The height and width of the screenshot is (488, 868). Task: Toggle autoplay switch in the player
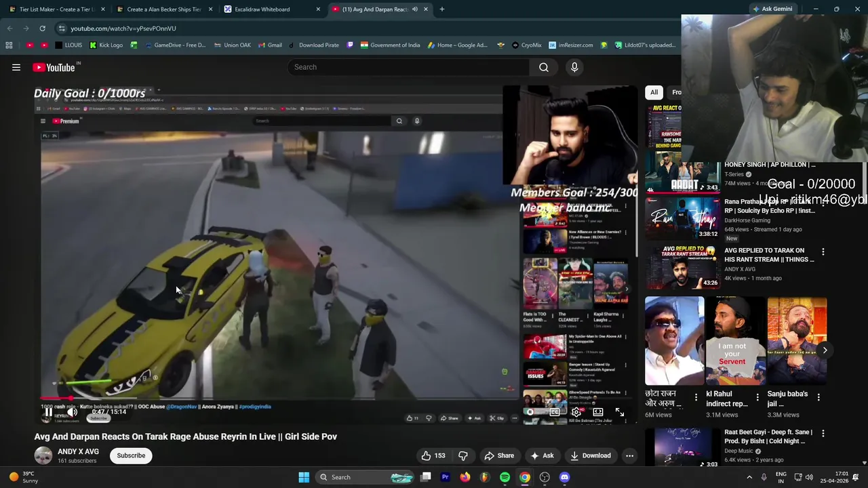click(531, 411)
